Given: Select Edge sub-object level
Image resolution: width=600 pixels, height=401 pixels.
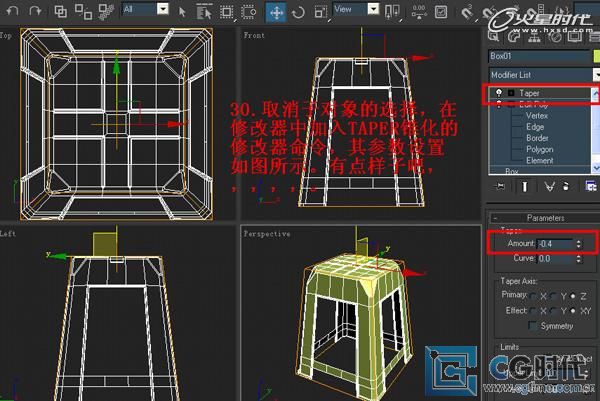Looking at the screenshot, I should click(x=535, y=127).
